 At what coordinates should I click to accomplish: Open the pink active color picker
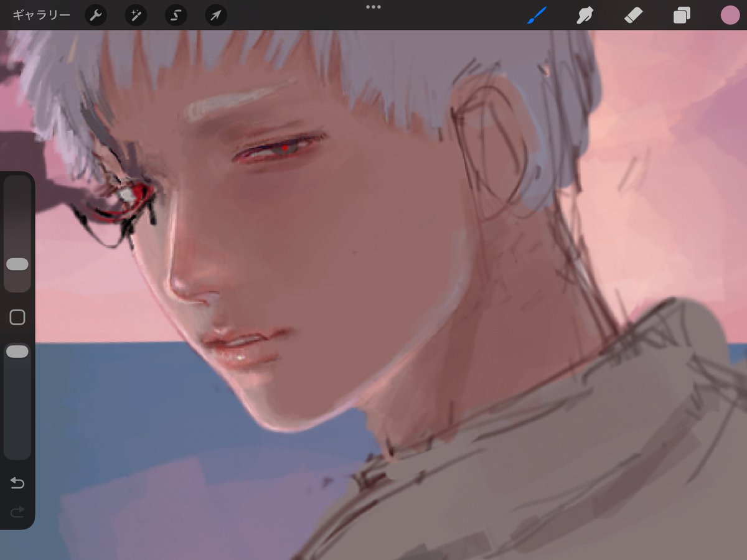(x=730, y=16)
